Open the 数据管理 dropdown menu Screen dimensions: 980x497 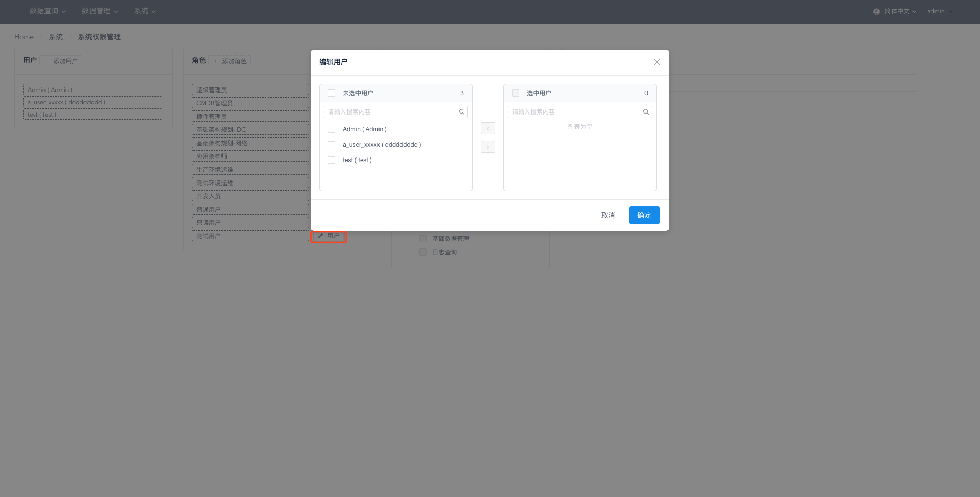point(100,11)
